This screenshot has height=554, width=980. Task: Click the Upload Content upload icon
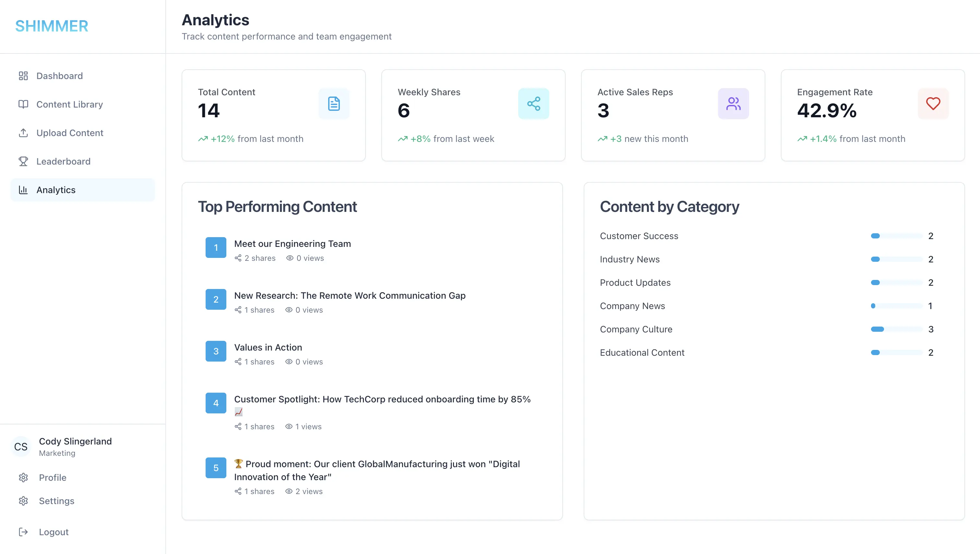click(23, 133)
